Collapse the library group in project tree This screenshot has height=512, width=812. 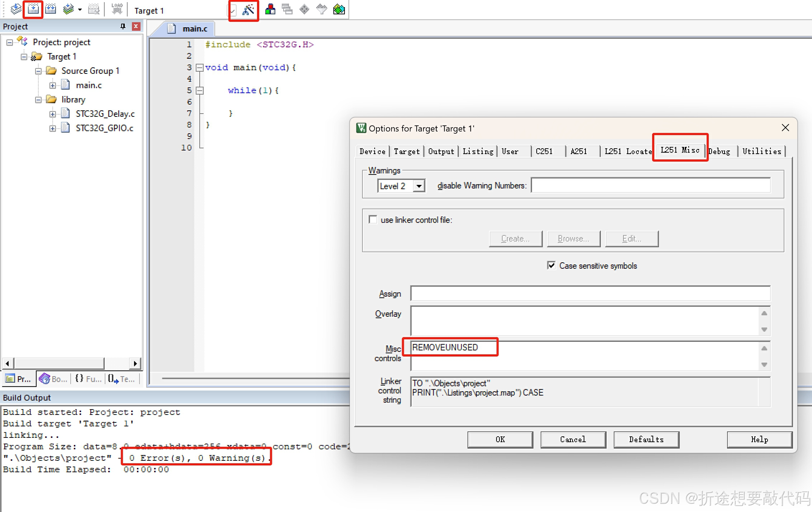(38, 100)
